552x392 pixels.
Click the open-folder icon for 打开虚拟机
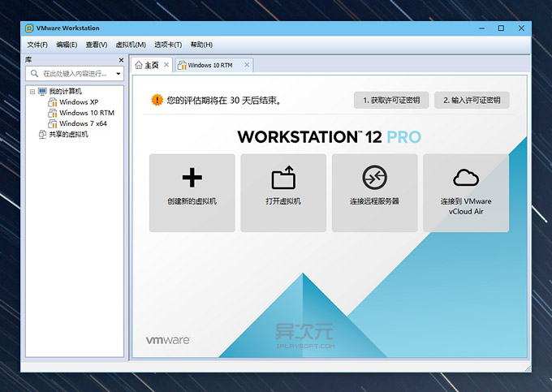point(283,178)
